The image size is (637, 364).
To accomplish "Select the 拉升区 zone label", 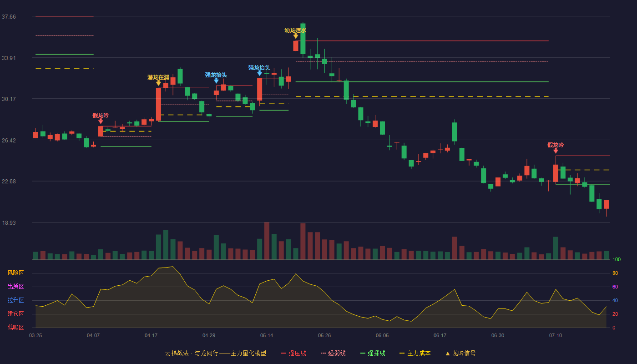I will pos(16,300).
